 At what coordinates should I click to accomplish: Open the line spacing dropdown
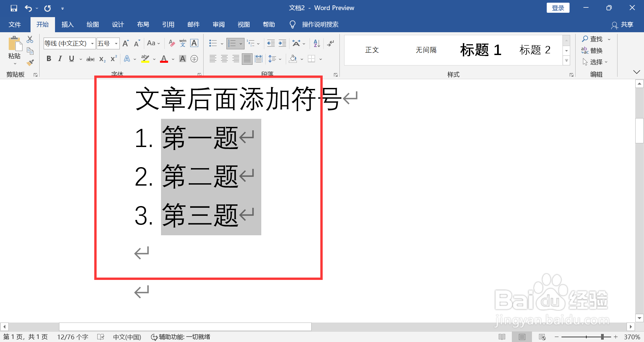point(275,58)
